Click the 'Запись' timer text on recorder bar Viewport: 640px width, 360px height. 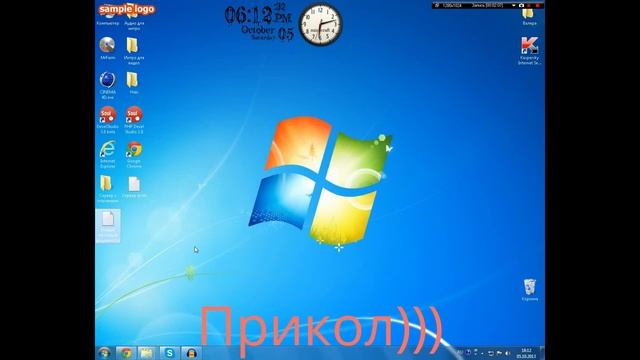pos(487,5)
